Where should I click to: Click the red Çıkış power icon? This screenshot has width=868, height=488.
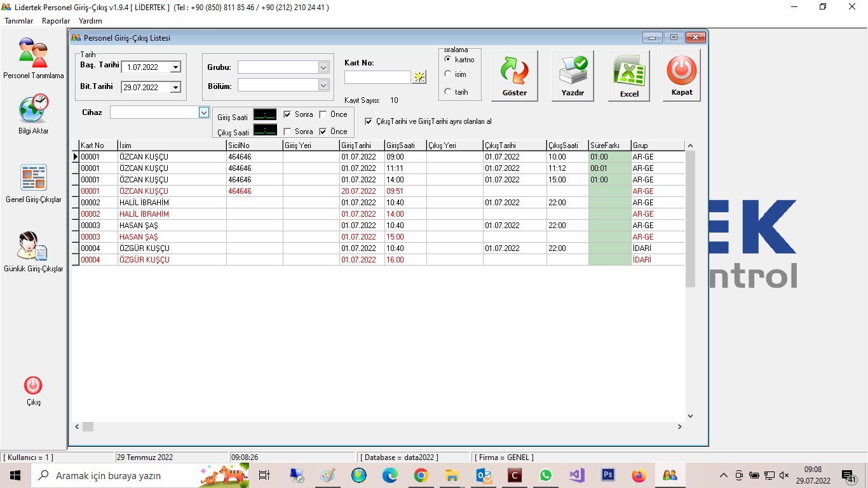(33, 386)
